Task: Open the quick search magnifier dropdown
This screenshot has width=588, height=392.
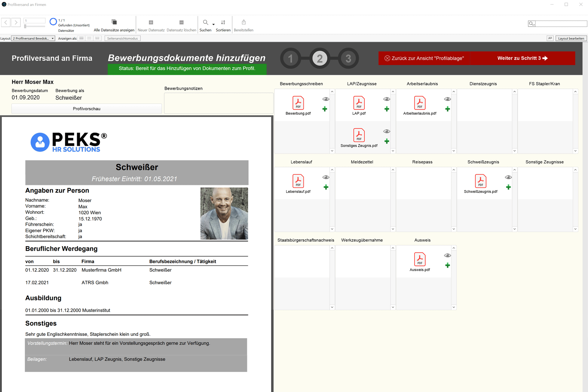Action: 531,24
